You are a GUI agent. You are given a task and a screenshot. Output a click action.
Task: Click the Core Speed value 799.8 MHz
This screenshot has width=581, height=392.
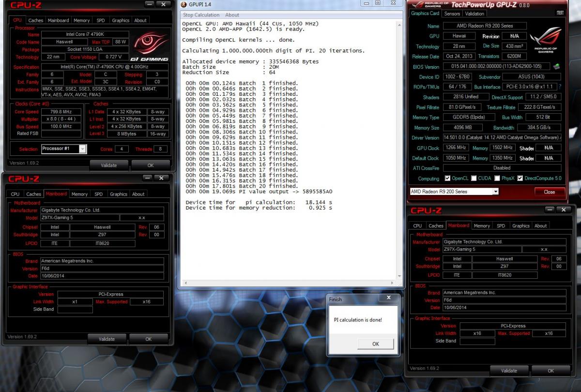(x=61, y=111)
